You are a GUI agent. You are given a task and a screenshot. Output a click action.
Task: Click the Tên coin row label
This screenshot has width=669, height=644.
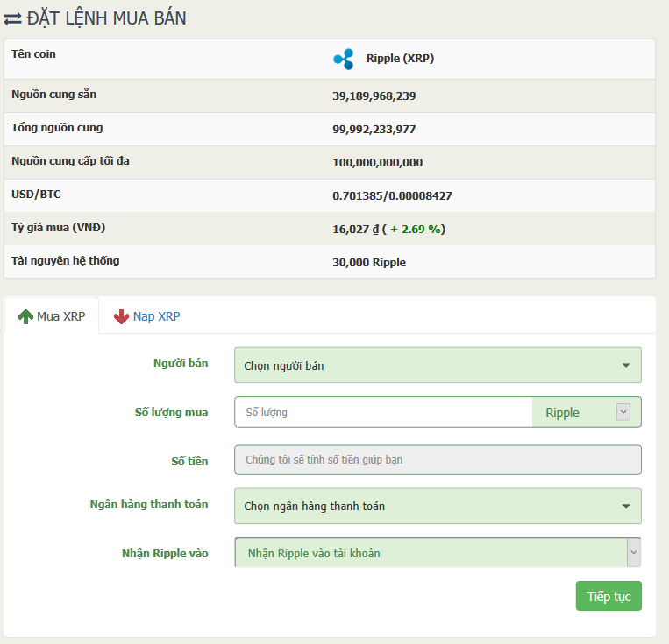tap(33, 54)
